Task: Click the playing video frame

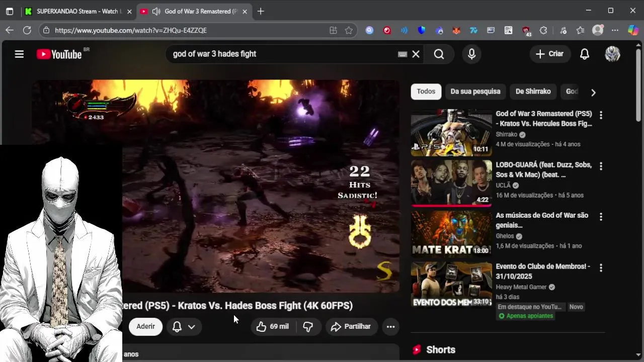Action: point(216,186)
